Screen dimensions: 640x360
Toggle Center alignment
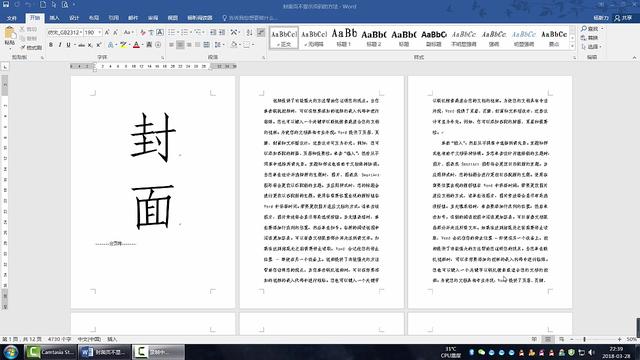[x=180, y=45]
